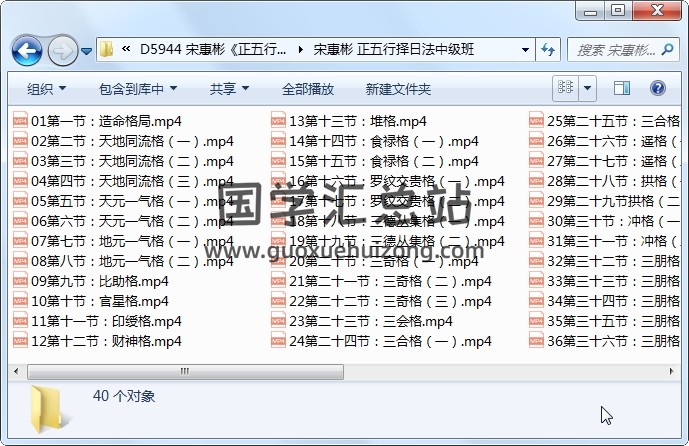This screenshot has width=689, height=446.
Task: Select MP4 icon of 05第五节 file
Action: click(x=20, y=201)
